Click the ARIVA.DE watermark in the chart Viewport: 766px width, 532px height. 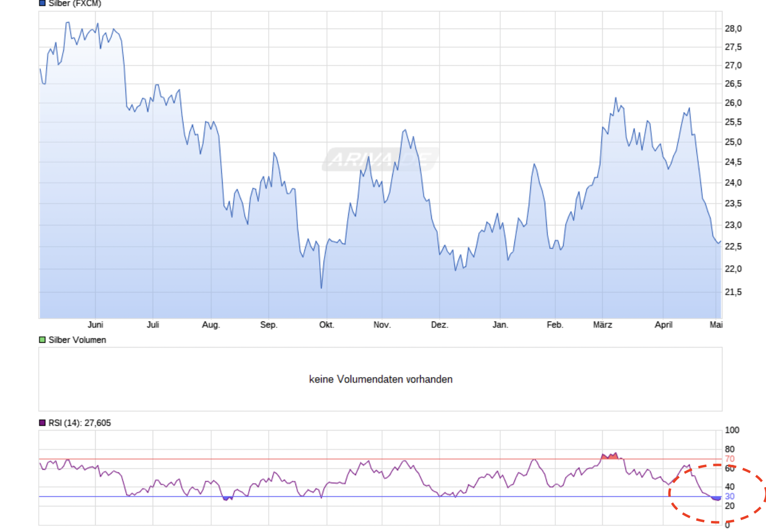click(x=380, y=159)
